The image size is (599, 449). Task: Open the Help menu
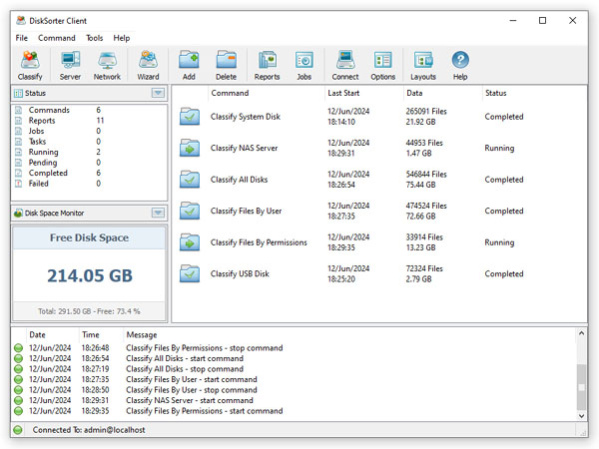click(121, 38)
